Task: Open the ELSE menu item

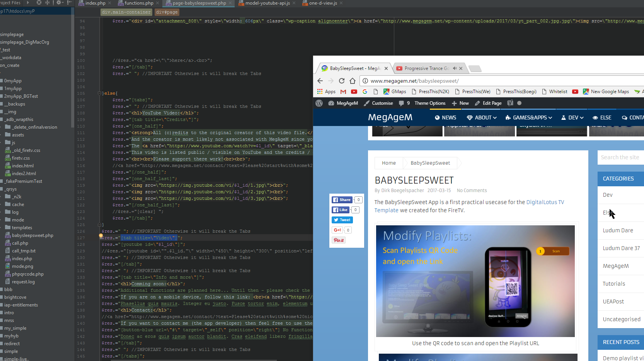Action: (602, 117)
